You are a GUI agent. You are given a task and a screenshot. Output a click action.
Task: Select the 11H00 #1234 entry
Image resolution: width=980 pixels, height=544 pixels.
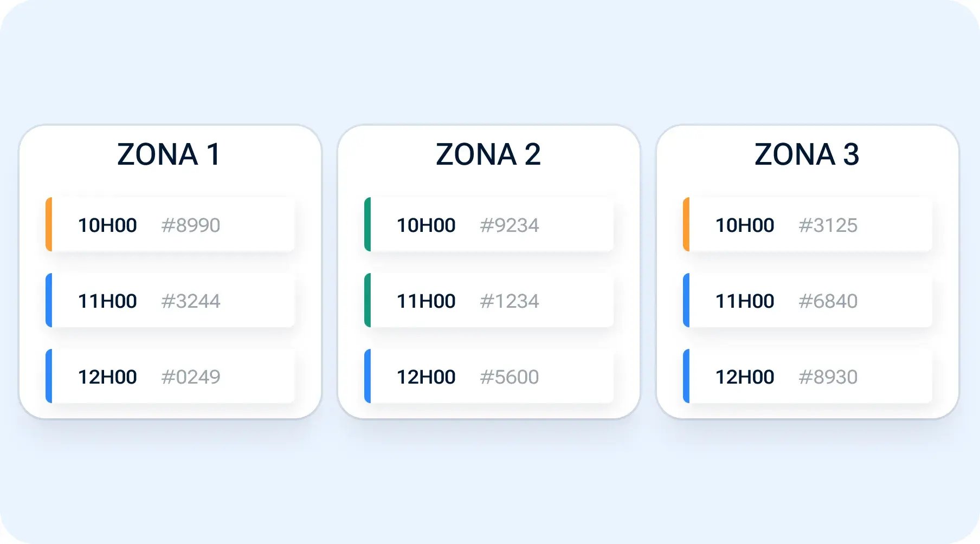coord(489,300)
